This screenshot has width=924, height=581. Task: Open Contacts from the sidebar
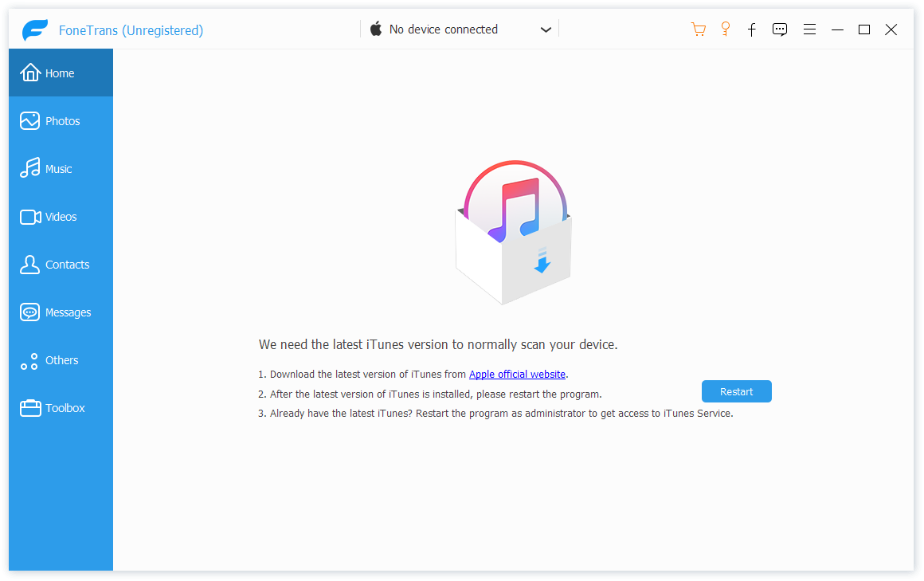(x=61, y=264)
